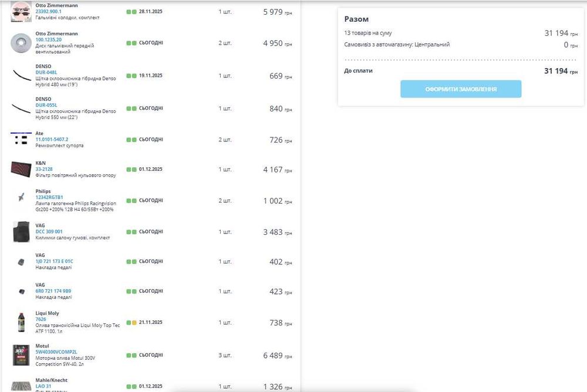The height and width of the screenshot is (392, 587).
Task: Click the VAG rubber floor mats image
Action: click(x=21, y=232)
